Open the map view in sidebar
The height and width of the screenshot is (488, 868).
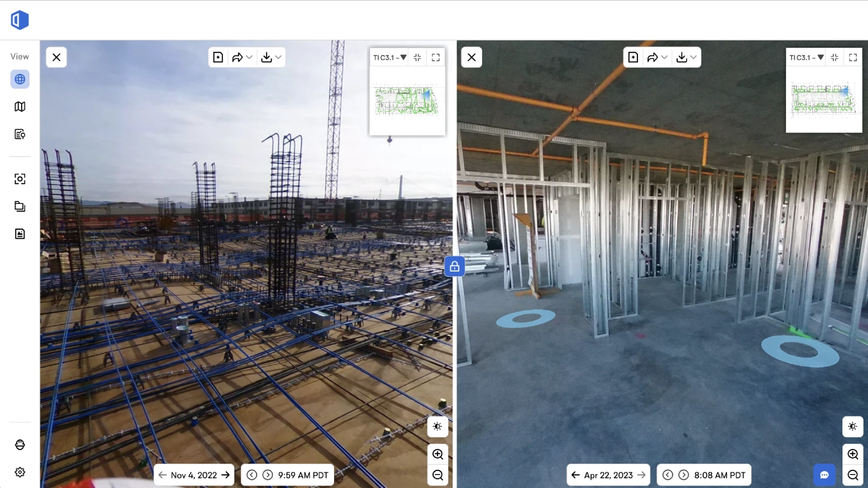[20, 107]
